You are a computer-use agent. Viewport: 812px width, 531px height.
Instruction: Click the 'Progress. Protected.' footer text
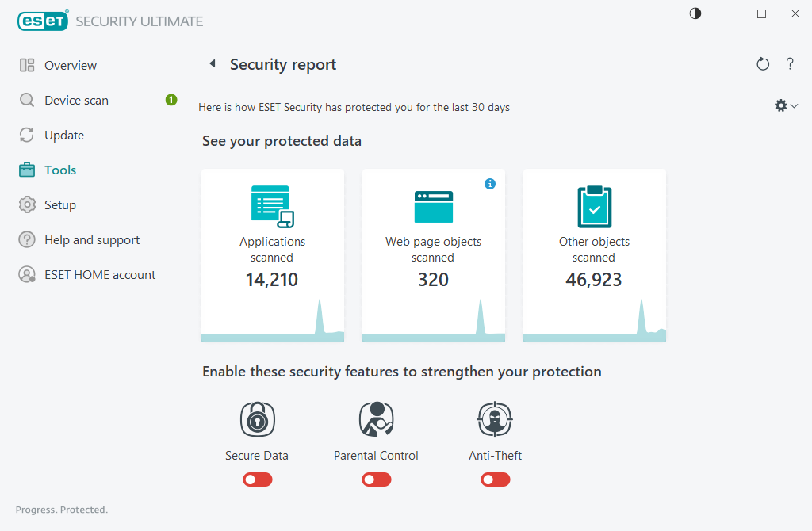(x=62, y=510)
